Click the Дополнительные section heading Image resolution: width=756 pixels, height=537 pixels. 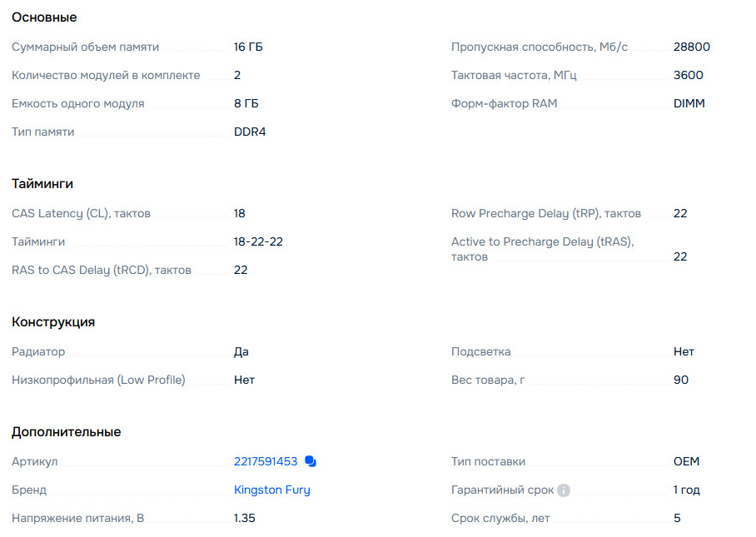(66, 432)
